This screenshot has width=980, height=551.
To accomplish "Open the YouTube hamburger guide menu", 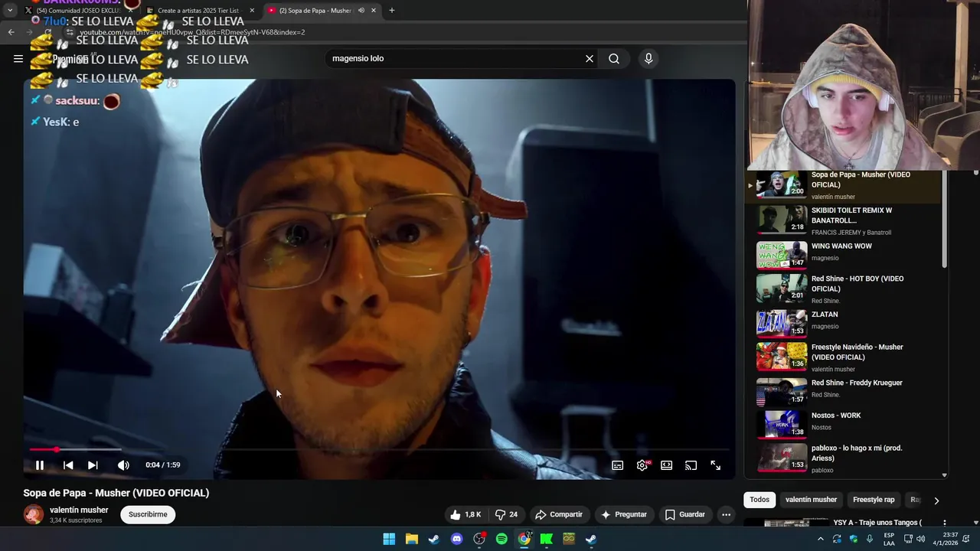I will pyautogui.click(x=18, y=58).
